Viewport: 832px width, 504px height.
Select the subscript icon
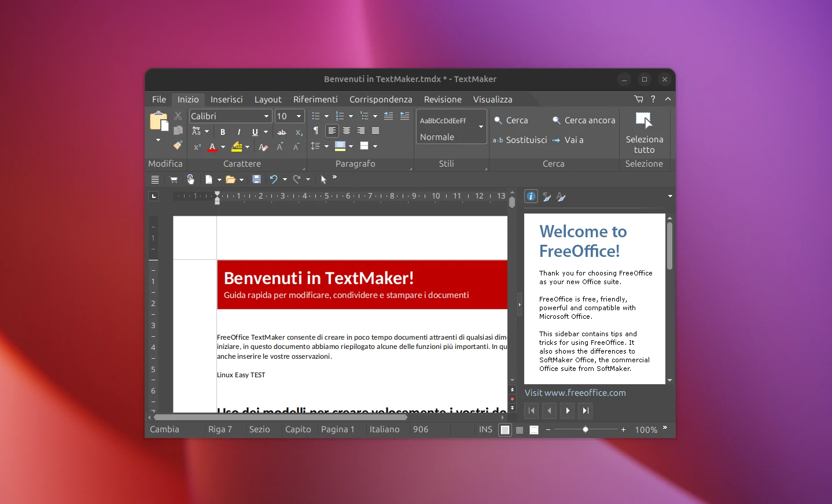click(x=299, y=132)
